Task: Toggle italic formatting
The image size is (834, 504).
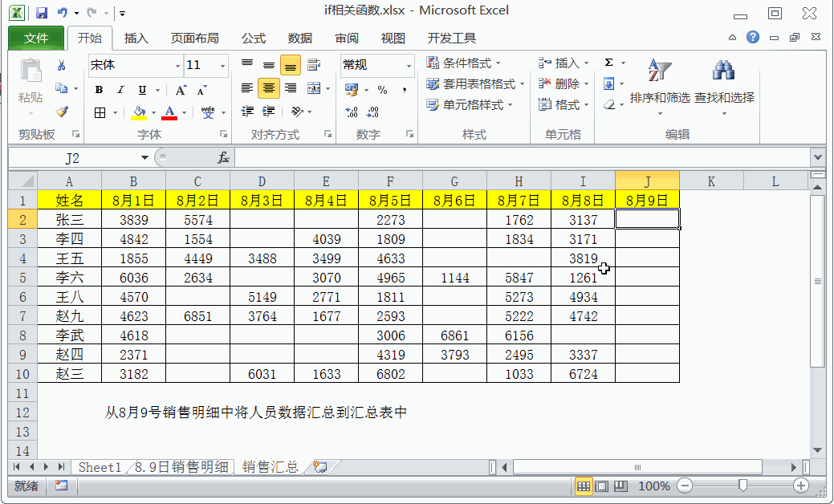Action: point(120,90)
